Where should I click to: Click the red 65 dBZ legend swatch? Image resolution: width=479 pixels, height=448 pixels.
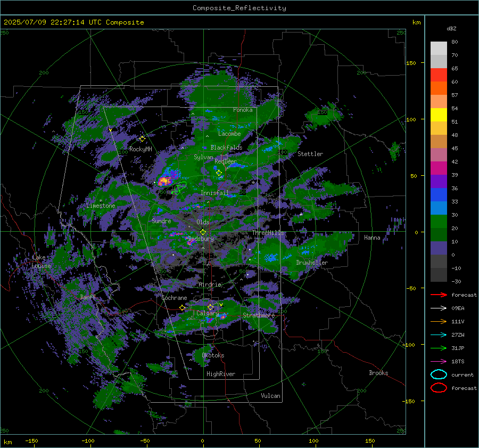coord(439,75)
